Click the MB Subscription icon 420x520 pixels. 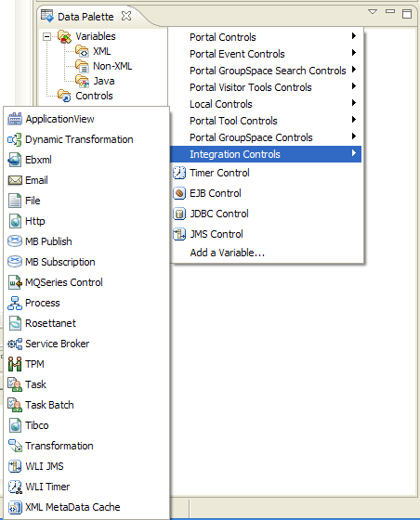coord(15,262)
